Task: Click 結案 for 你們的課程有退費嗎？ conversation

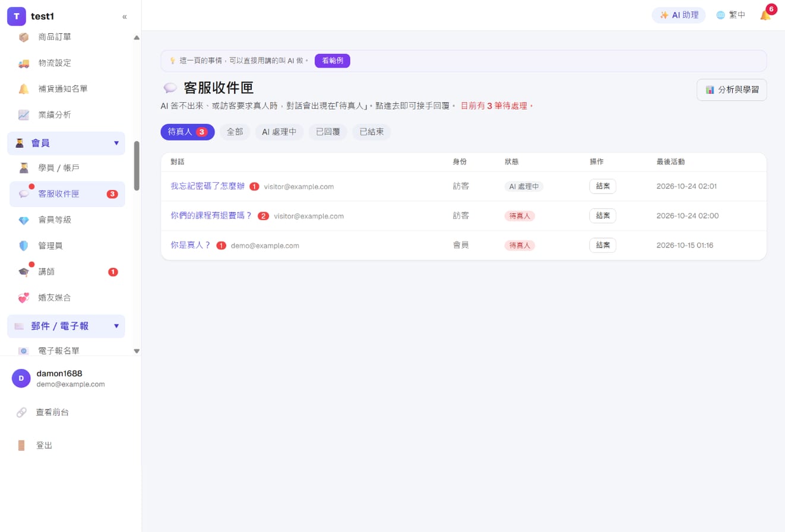Action: pos(603,216)
